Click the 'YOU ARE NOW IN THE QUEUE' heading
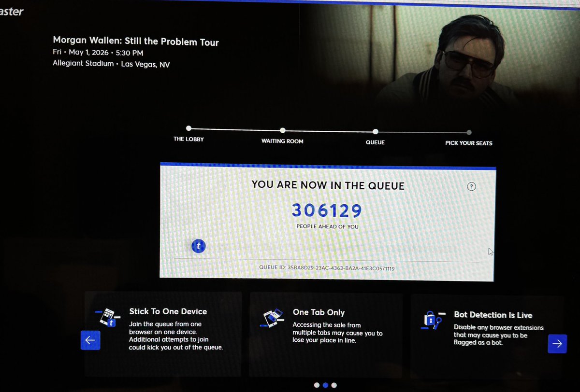 click(328, 185)
